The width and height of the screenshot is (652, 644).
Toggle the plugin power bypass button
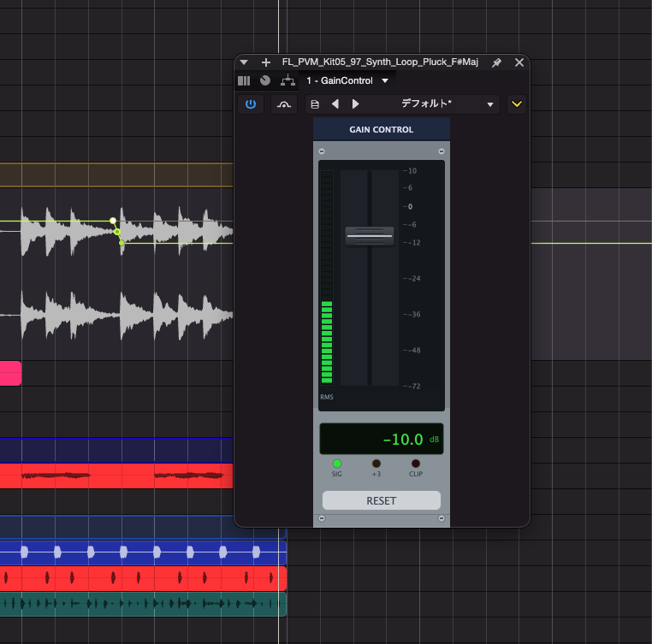coord(251,104)
